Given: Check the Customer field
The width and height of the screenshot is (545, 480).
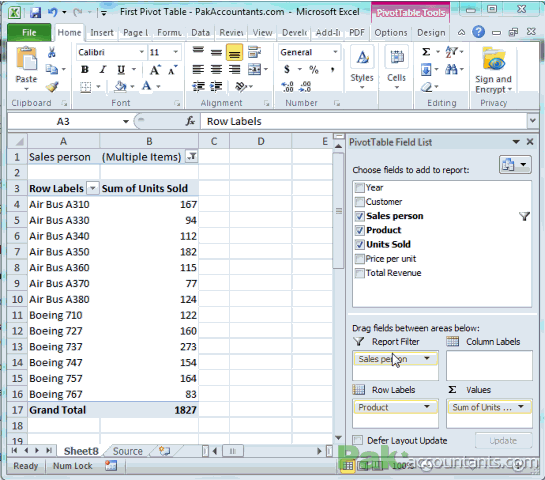Looking at the screenshot, I should coord(359,202).
